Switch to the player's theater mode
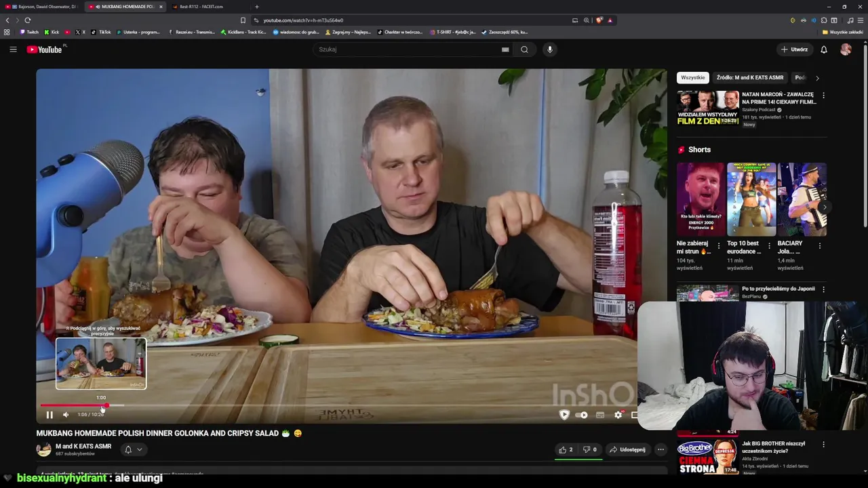 pyautogui.click(x=634, y=415)
